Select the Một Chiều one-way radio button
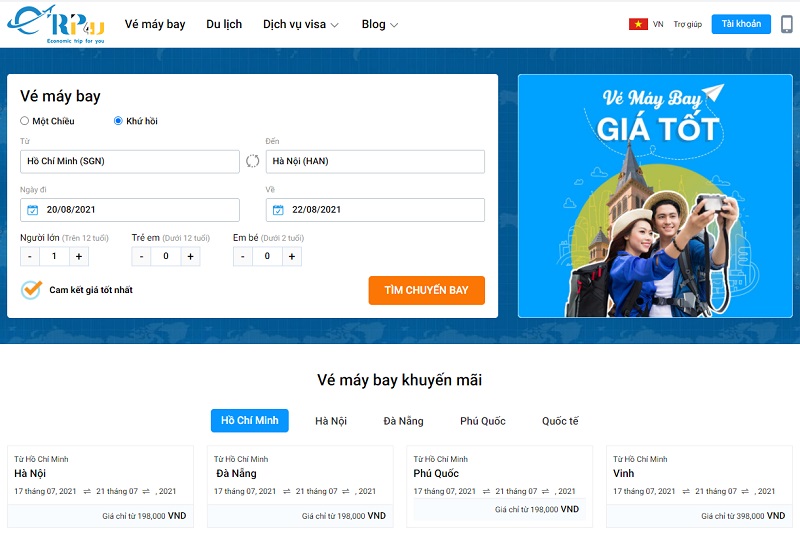Screen dimensions: 800x543 click(x=24, y=121)
